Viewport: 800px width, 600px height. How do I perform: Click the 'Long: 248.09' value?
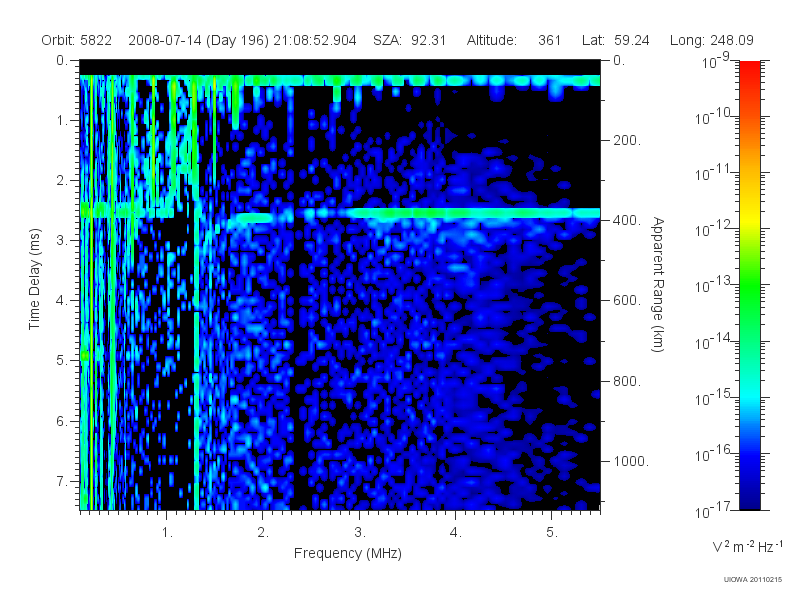point(712,40)
